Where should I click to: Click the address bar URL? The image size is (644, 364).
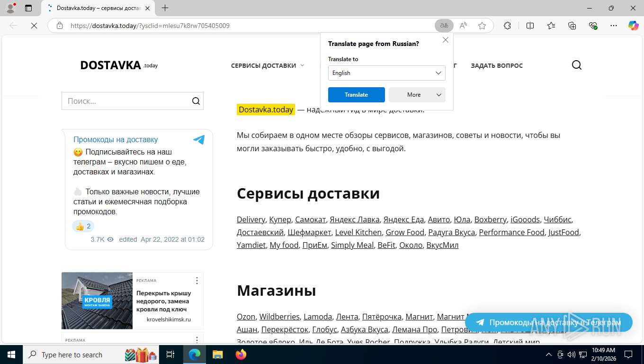(150, 26)
